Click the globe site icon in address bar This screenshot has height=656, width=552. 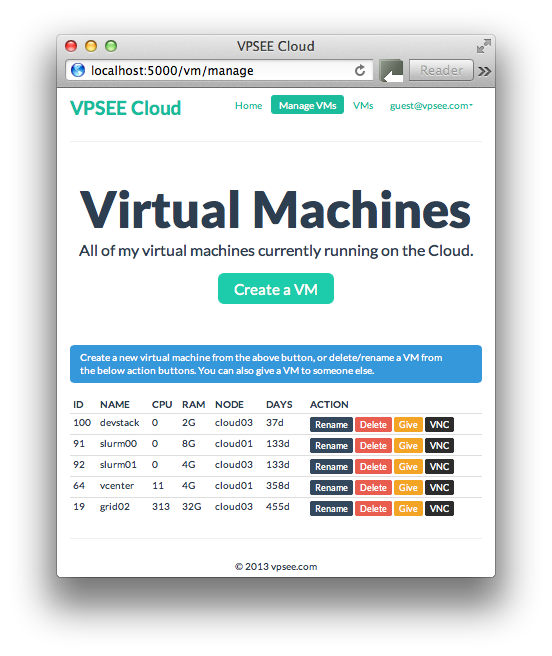click(x=78, y=70)
